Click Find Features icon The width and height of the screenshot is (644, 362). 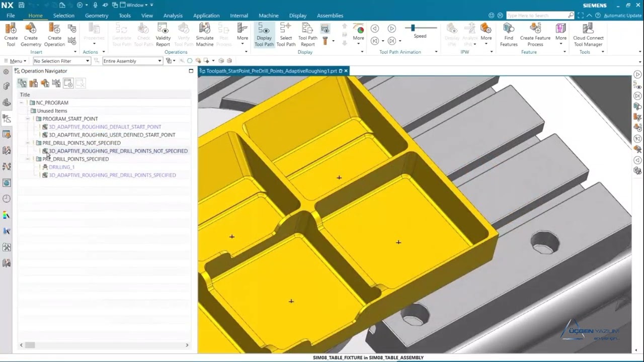(509, 34)
